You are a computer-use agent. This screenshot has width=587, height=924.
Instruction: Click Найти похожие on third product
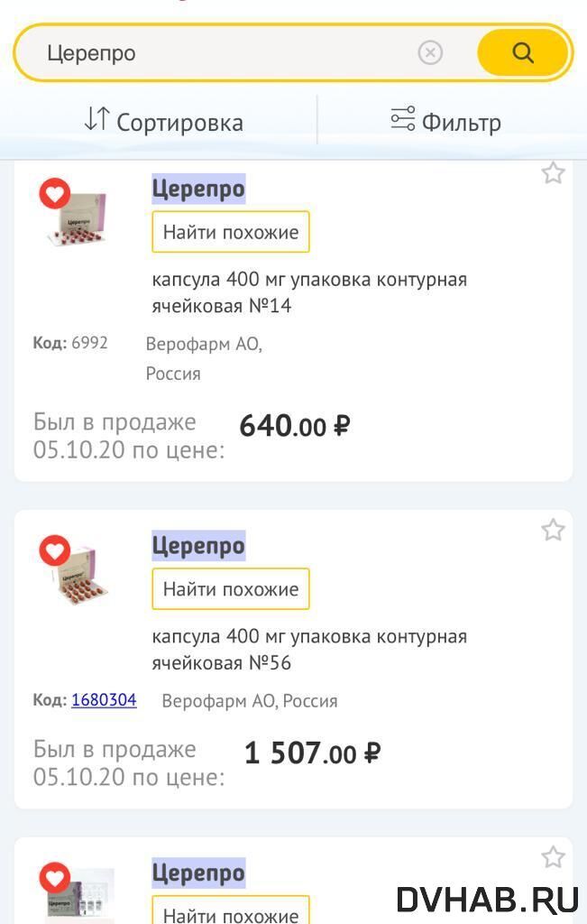click(x=230, y=912)
